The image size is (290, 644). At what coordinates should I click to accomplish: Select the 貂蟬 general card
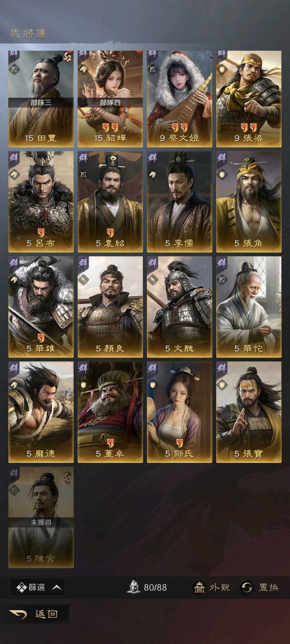click(x=110, y=99)
